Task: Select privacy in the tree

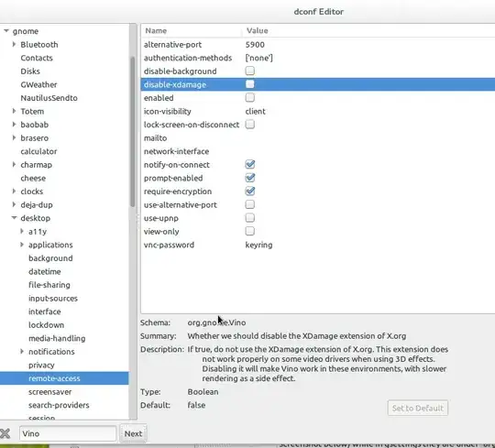Action: point(41,365)
